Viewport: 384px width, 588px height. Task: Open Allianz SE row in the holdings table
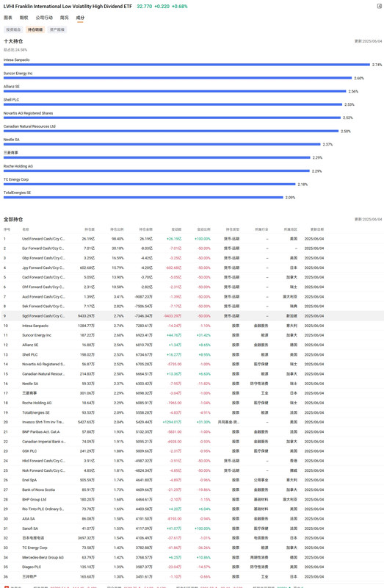pos(192,345)
